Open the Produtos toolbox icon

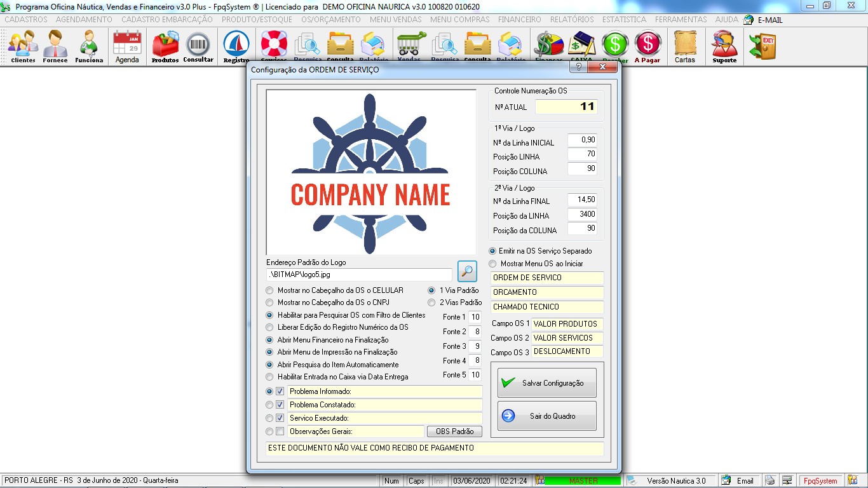point(165,46)
